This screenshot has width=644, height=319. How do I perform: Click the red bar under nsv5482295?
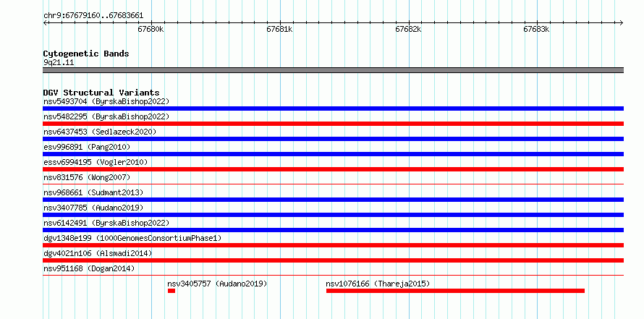pyautogui.click(x=333, y=124)
